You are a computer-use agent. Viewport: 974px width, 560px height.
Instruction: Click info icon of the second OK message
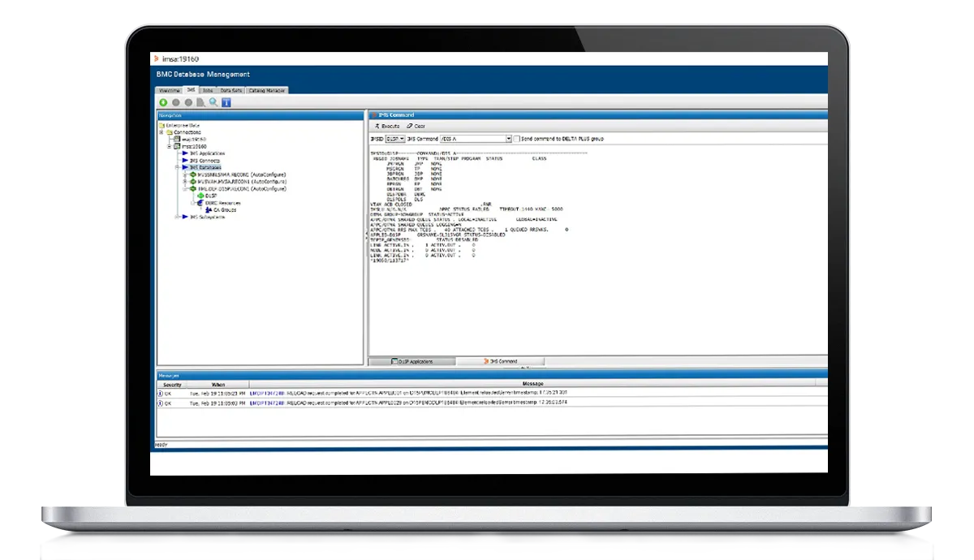tap(160, 403)
